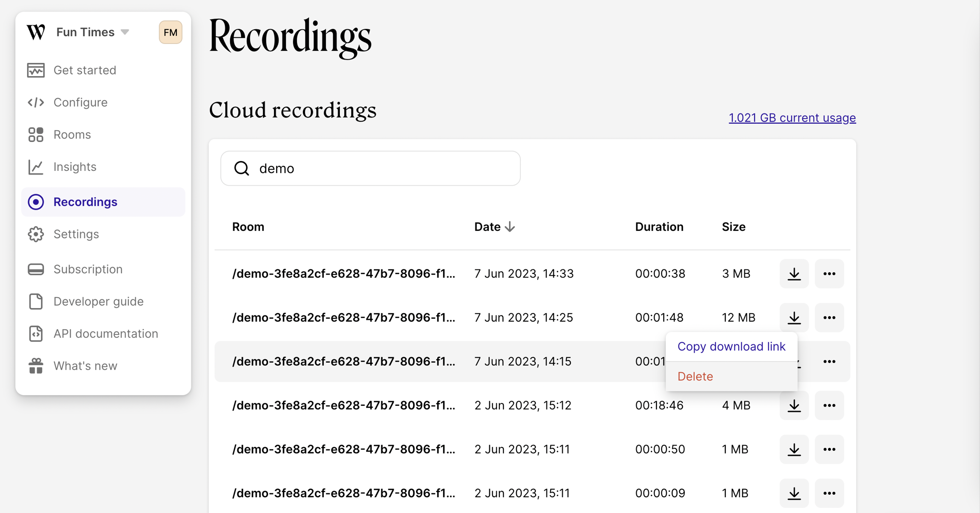Screen dimensions: 980x513
Task: Download the 7 Jun 14:33 recording
Action: point(794,274)
